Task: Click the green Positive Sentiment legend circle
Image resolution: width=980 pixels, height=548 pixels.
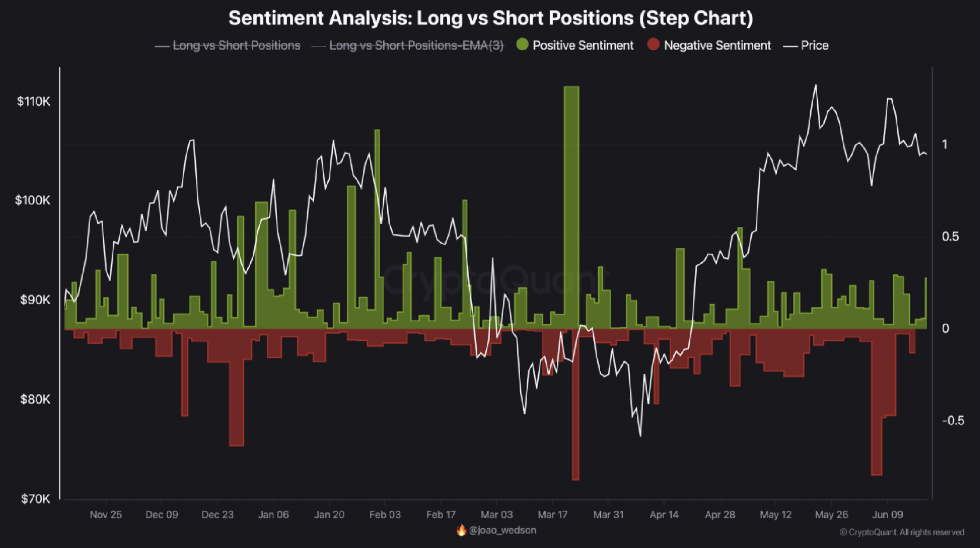Action: 522,44
